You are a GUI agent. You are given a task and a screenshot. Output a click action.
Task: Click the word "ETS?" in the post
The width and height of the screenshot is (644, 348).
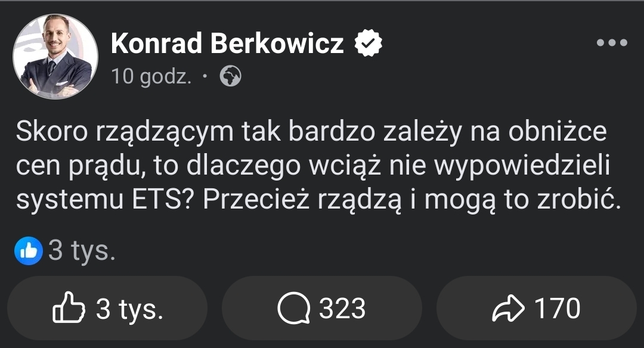[159, 201]
